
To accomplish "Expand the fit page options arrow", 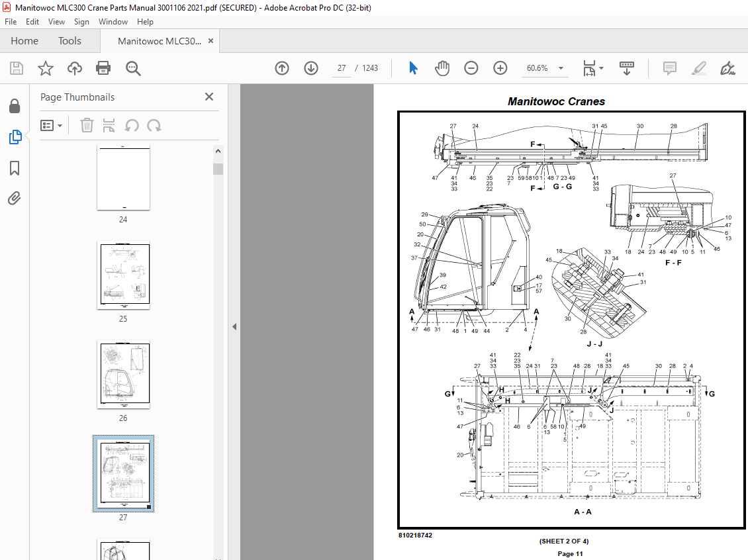I will (601, 68).
